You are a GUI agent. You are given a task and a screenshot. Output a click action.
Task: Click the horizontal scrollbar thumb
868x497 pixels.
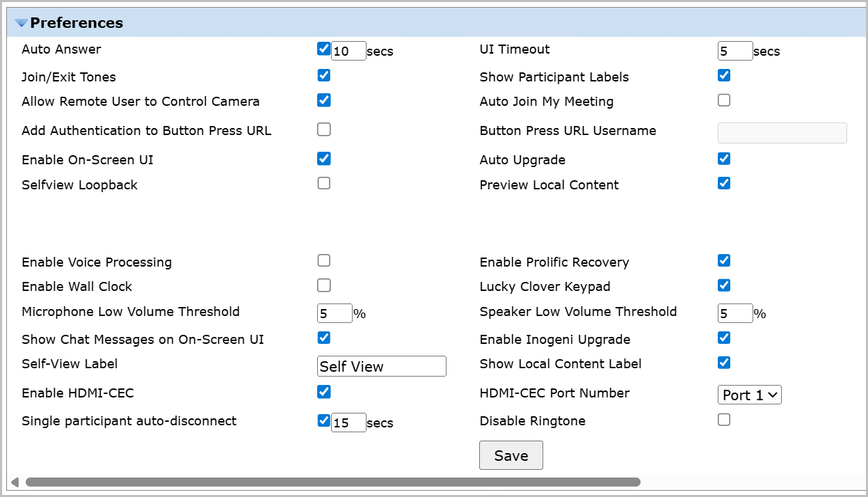[332, 482]
